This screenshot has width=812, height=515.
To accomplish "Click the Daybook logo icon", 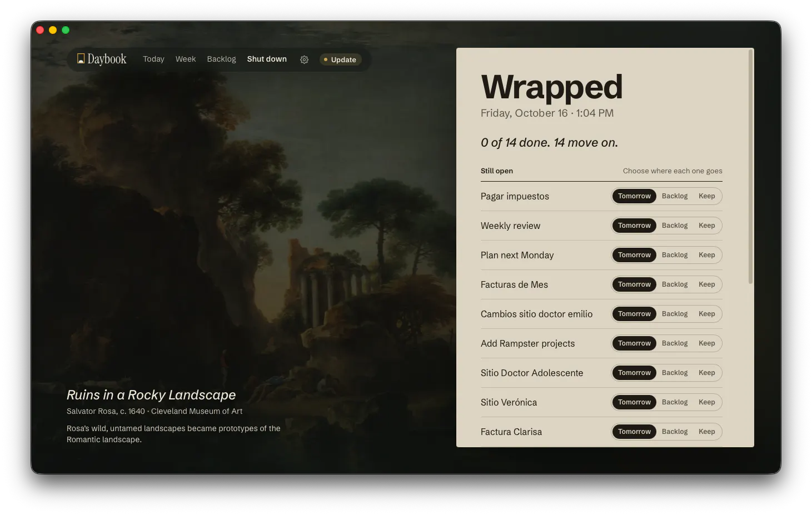I will [x=81, y=59].
